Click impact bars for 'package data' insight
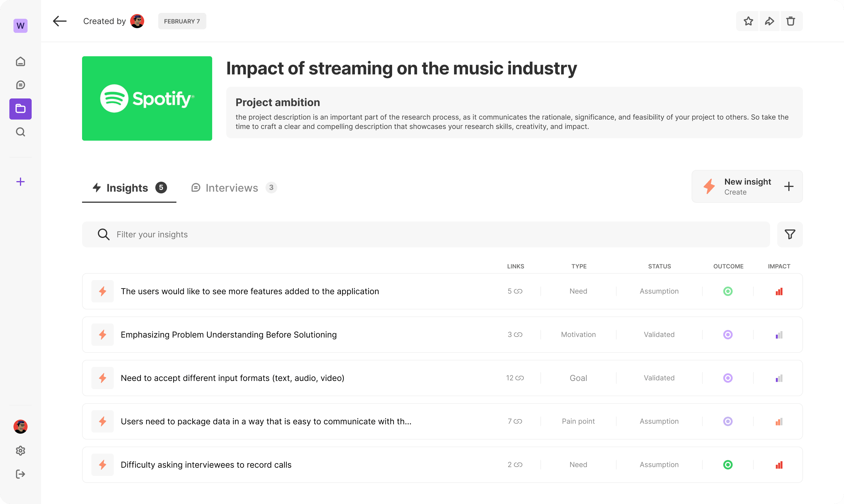Screen dimensions: 844x504 [779, 421]
